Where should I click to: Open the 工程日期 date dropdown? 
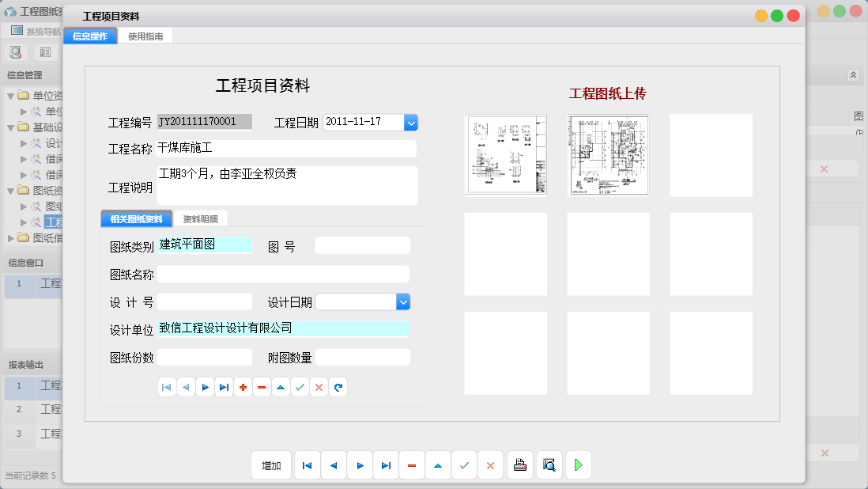410,123
